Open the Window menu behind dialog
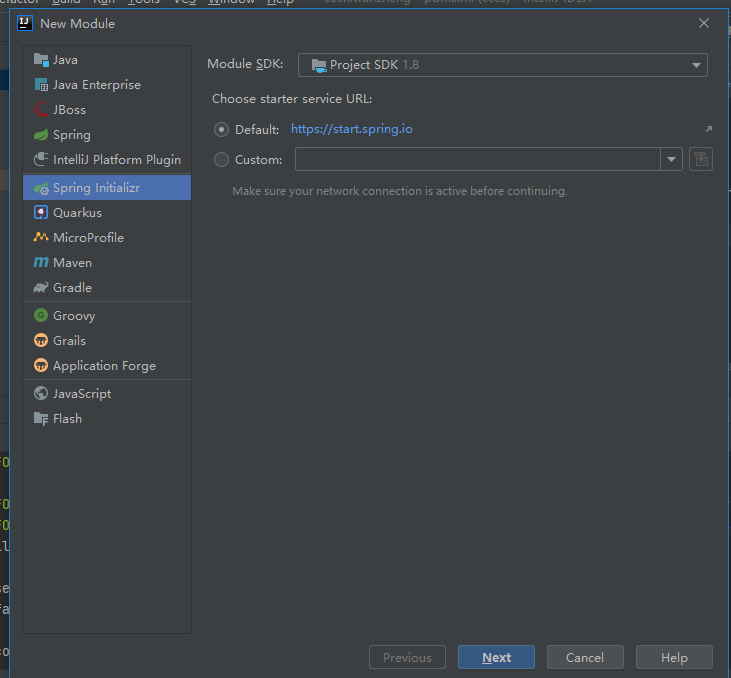Image resolution: width=731 pixels, height=678 pixels. [x=232, y=2]
